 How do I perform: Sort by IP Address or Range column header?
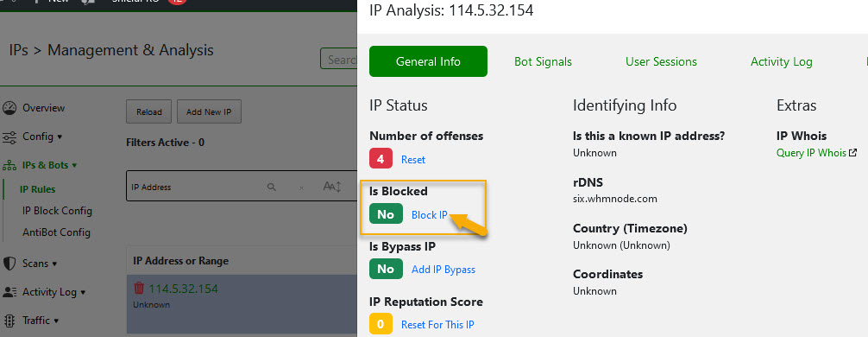tap(180, 260)
